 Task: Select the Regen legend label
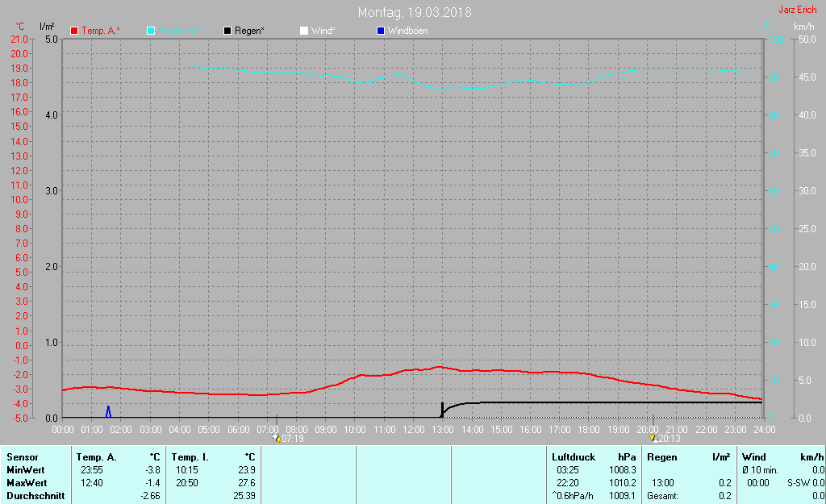pos(249,31)
